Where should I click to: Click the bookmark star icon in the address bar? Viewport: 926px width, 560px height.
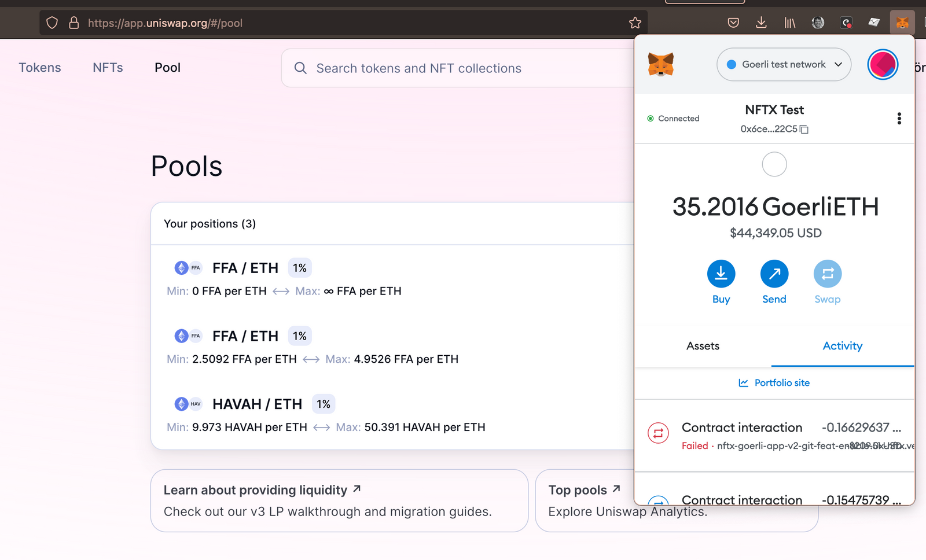pyautogui.click(x=635, y=23)
